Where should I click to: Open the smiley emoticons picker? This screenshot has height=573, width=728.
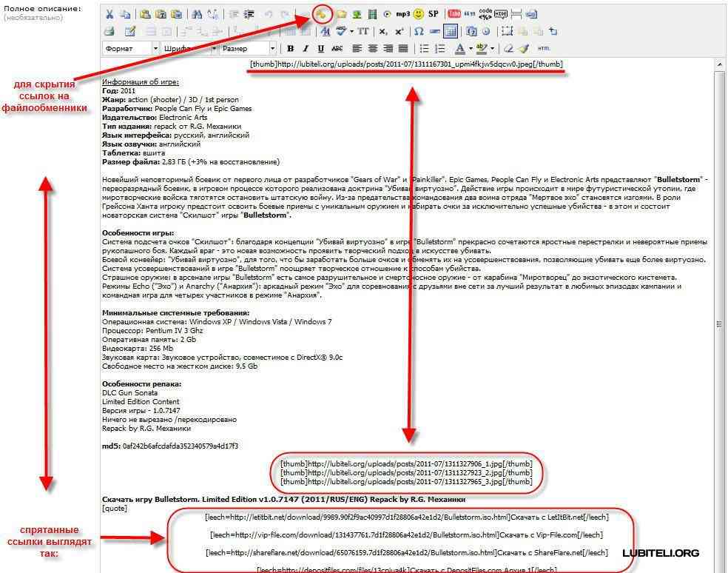click(418, 14)
